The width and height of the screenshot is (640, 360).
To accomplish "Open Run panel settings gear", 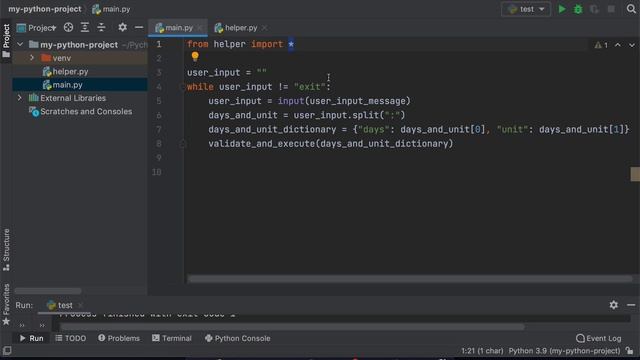I will (x=613, y=305).
